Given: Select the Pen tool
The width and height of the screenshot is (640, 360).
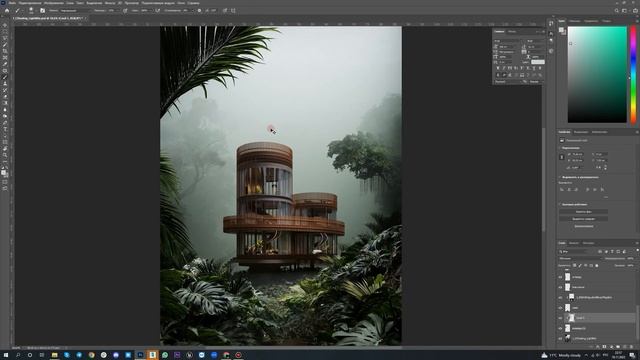Looking at the screenshot, I should (x=5, y=122).
